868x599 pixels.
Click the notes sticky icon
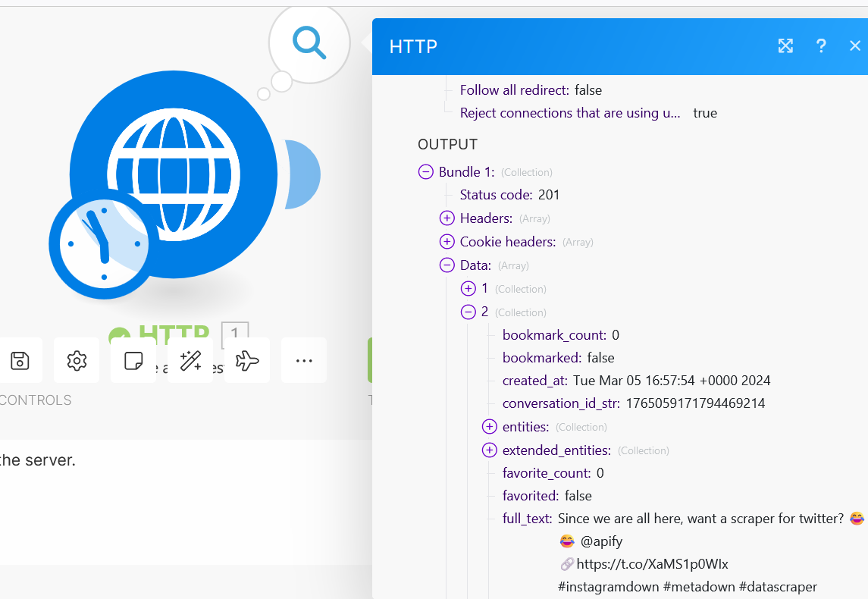pos(133,360)
